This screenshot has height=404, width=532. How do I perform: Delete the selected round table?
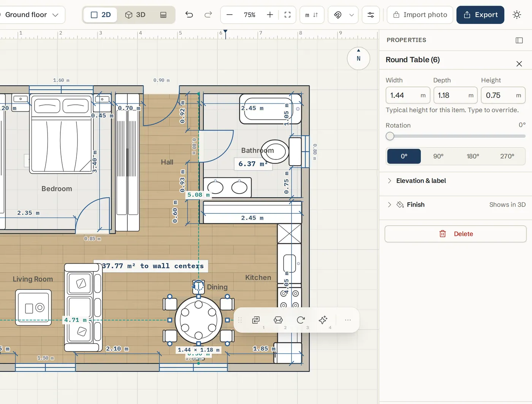pos(456,234)
